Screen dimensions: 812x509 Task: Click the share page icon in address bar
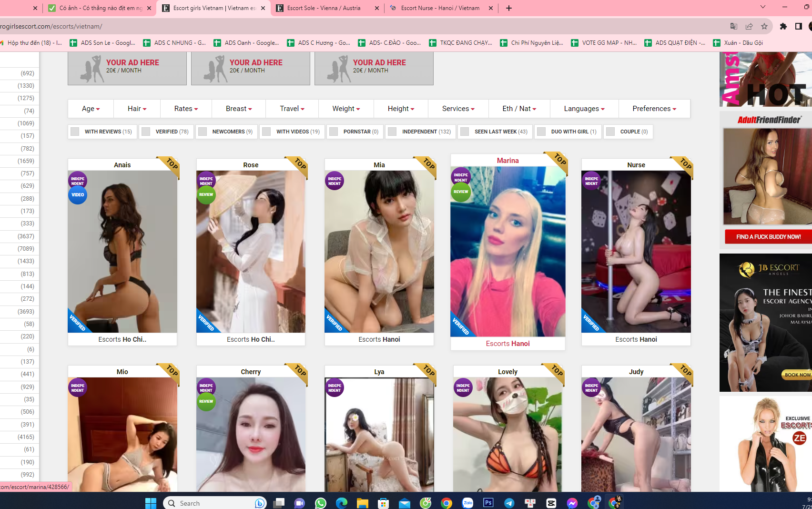point(749,26)
